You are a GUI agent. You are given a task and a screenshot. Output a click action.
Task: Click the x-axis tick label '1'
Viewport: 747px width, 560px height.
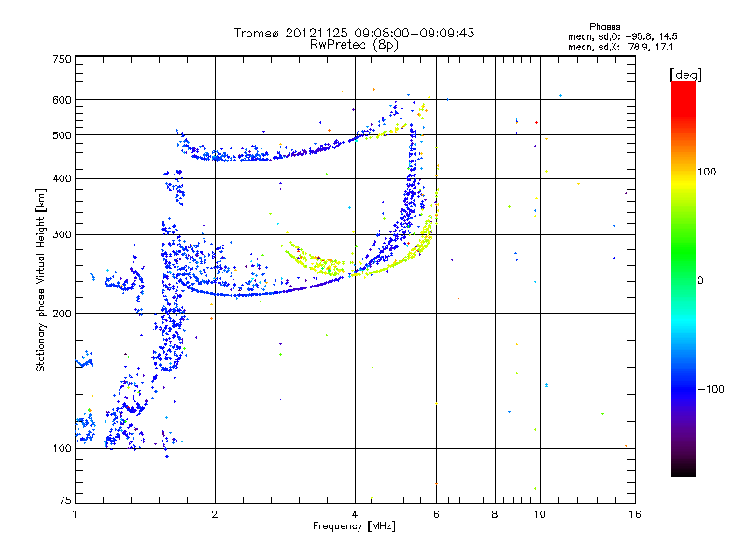75,514
